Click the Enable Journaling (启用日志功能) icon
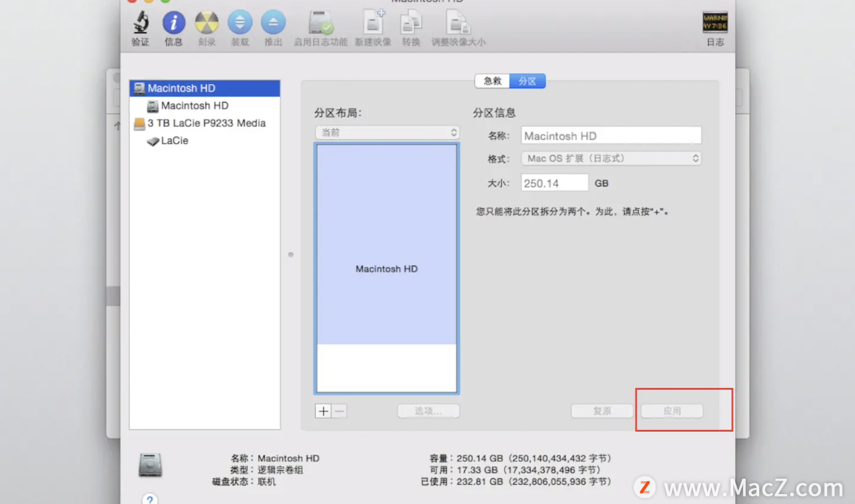This screenshot has height=504, width=855. [x=321, y=23]
